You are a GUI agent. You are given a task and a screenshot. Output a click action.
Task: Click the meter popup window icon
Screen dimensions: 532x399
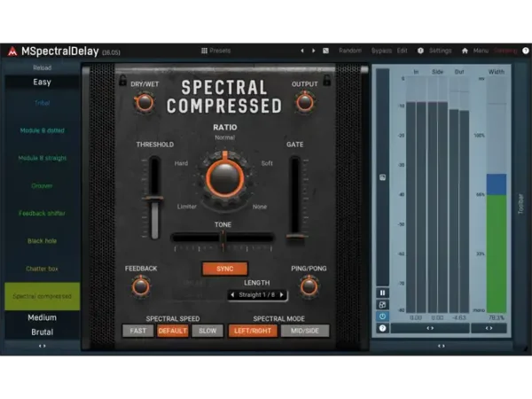382,305
